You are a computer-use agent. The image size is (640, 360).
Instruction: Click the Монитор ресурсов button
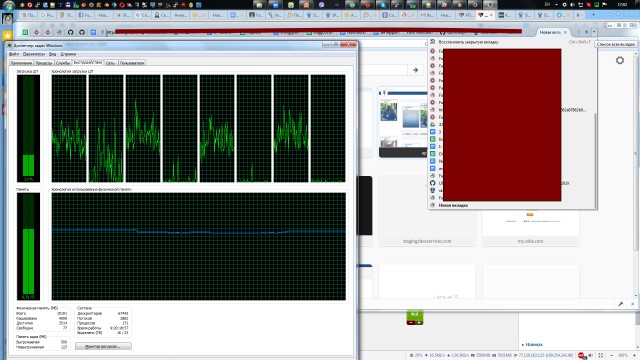pos(103,346)
